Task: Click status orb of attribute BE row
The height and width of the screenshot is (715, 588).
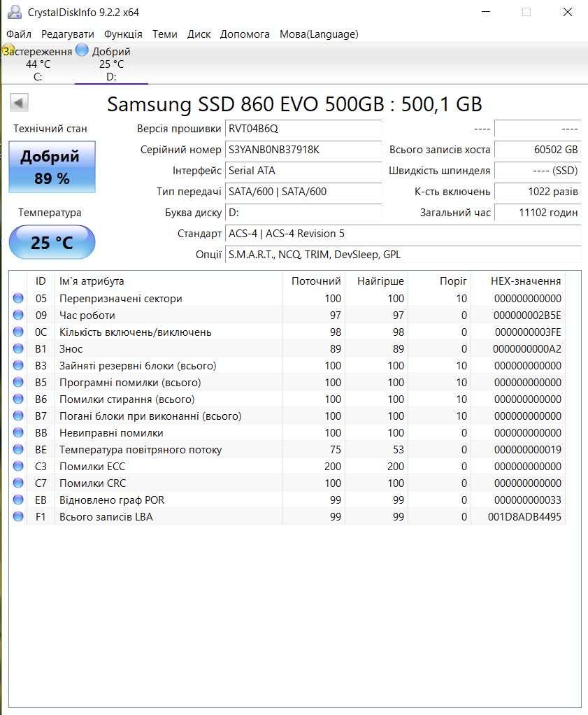Action: pyautogui.click(x=18, y=450)
